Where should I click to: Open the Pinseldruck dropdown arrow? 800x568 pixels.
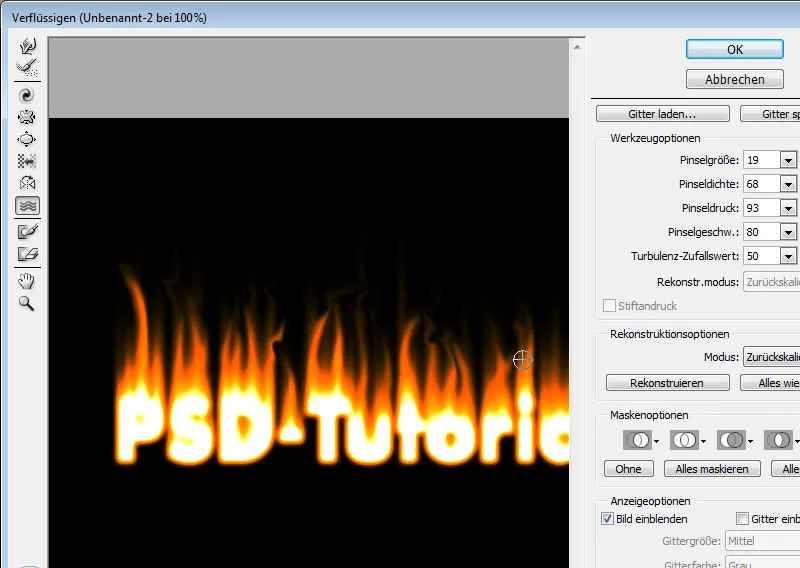pyautogui.click(x=788, y=208)
